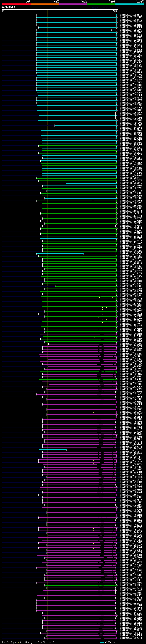
Task: Click the purple ~60% identity legend bar
Action: click(73, 4)
